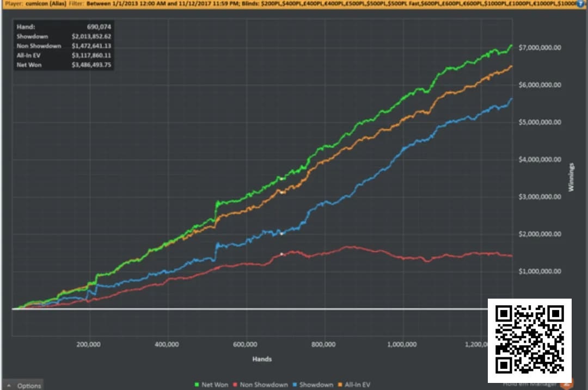The height and width of the screenshot is (390, 588).
Task: Click the blue Showdown legend marker
Action: pyautogui.click(x=295, y=385)
